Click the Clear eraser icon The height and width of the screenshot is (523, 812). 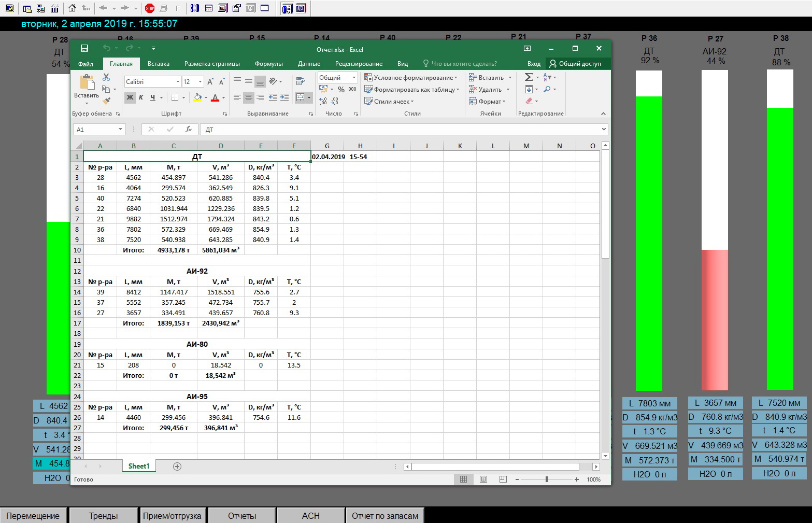529,101
